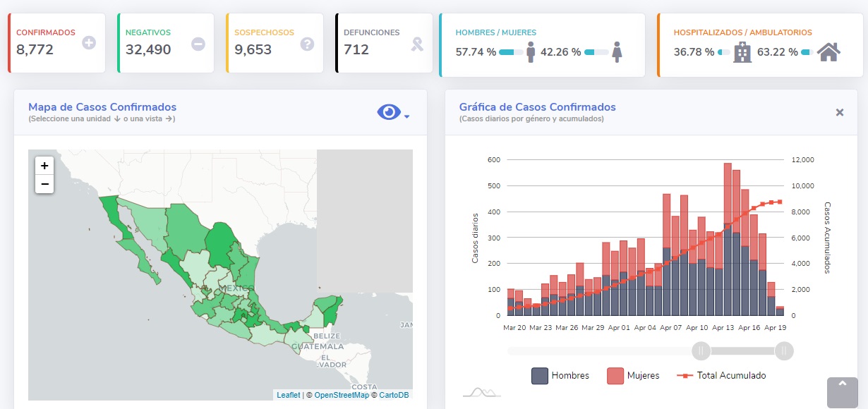Click the right handle of date range slider
This screenshot has width=868, height=409.
coord(784,350)
